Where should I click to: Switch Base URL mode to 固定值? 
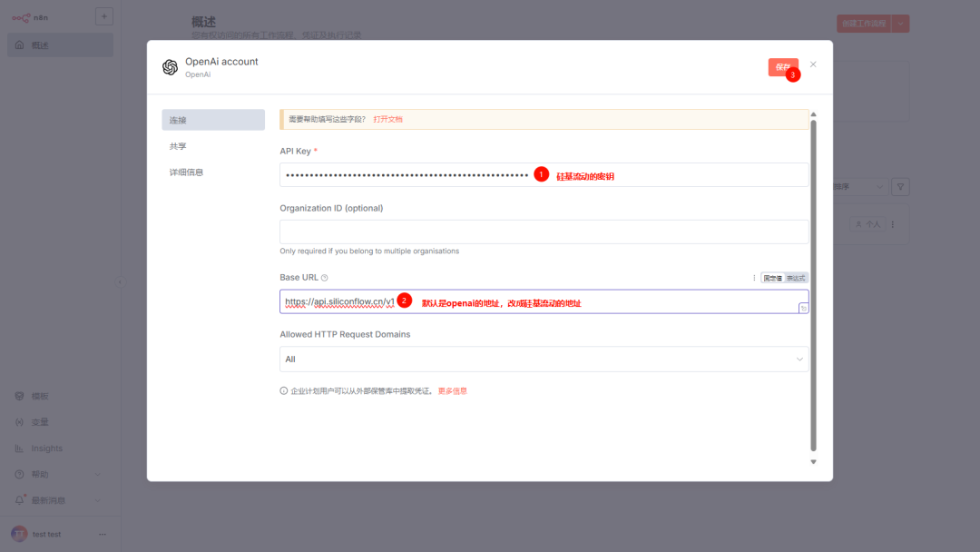pyautogui.click(x=772, y=278)
